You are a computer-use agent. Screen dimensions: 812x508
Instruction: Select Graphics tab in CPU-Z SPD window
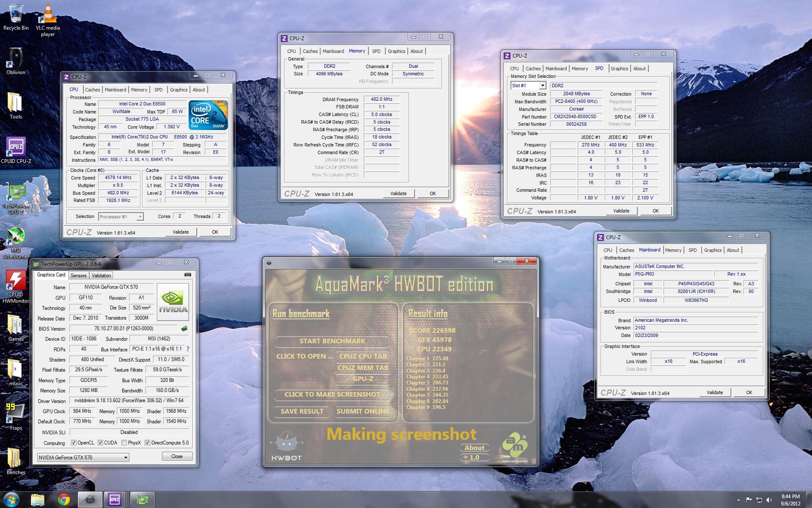click(x=619, y=69)
